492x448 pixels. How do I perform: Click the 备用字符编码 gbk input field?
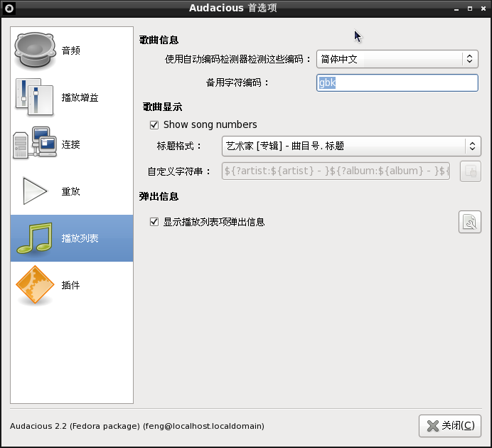[397, 82]
